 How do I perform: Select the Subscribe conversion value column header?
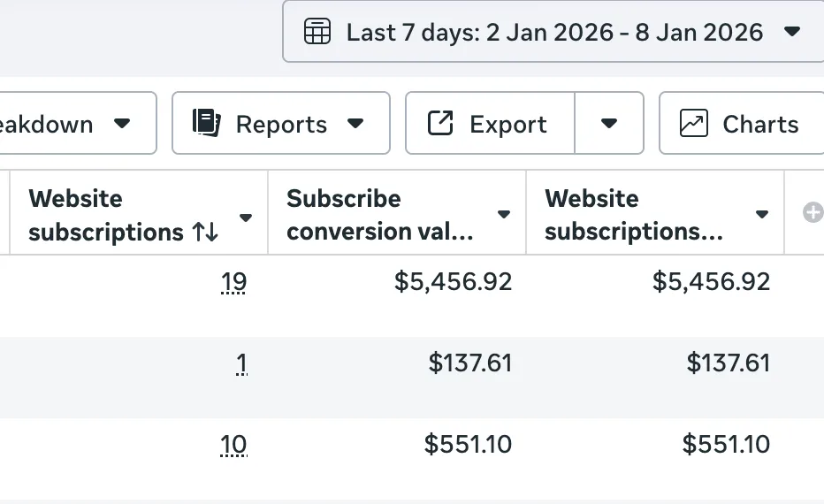tap(380, 215)
